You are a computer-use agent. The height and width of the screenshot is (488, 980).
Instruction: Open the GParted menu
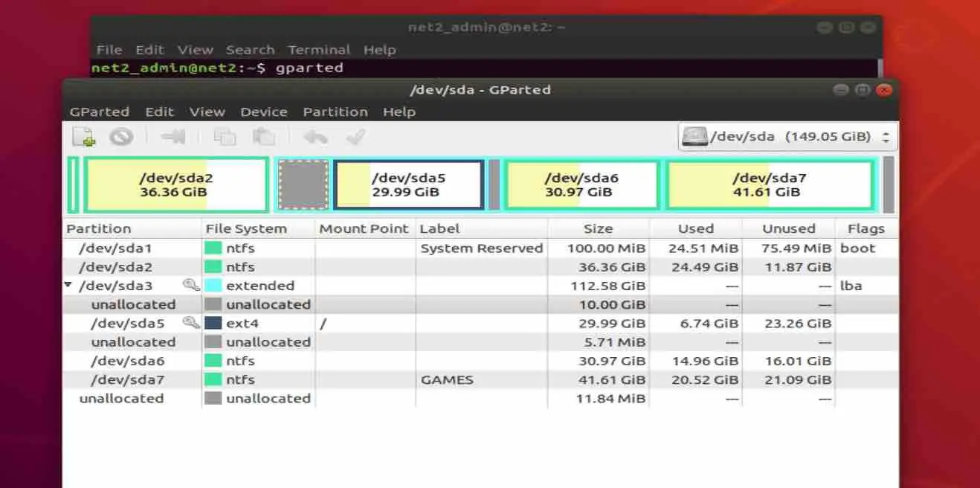pyautogui.click(x=99, y=112)
